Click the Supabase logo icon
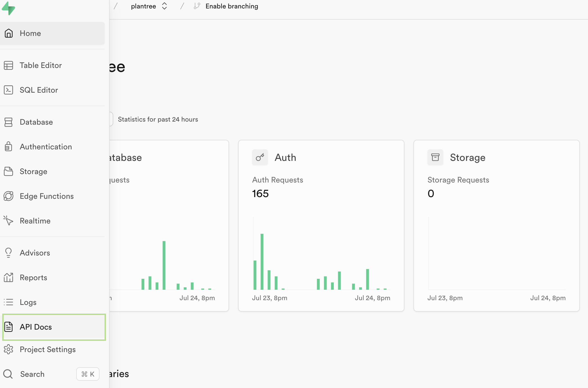Screen dimensions: 588x388 [x=8, y=8]
